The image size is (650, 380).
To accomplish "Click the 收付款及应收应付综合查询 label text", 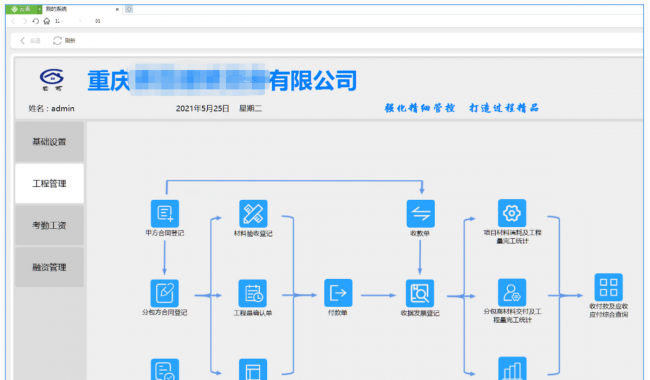I will click(609, 310).
